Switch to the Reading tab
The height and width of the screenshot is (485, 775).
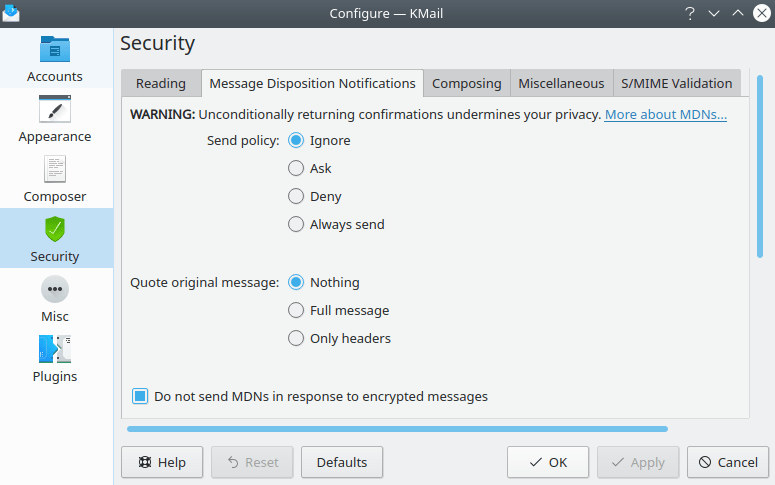(x=161, y=84)
